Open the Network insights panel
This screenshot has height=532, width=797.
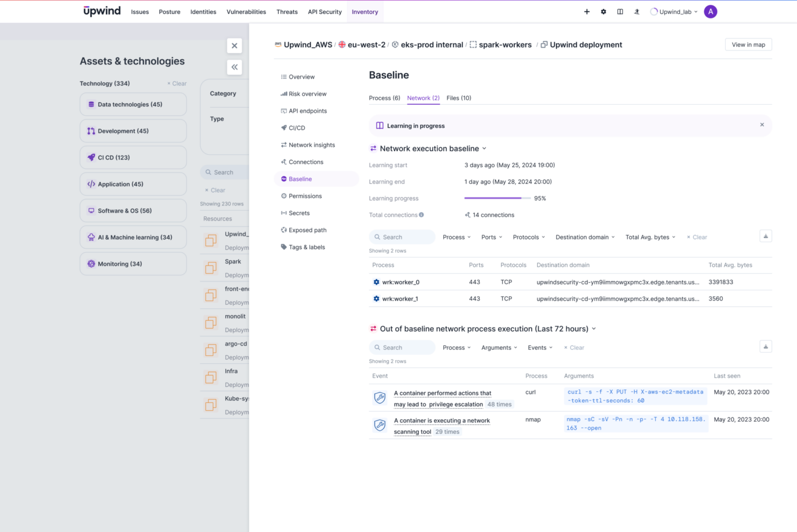coord(311,145)
